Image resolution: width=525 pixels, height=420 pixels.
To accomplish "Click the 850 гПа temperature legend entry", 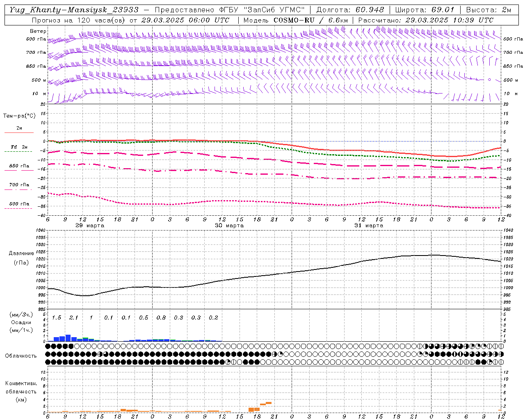I will 19,166.
